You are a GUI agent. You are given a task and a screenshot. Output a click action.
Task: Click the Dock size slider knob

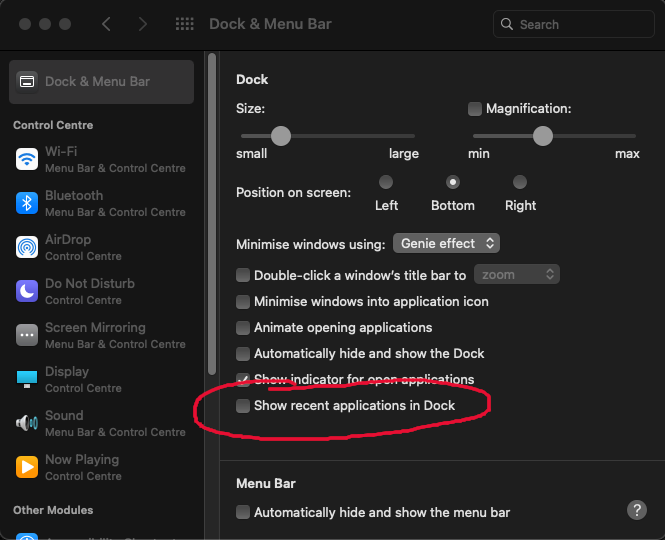tap(281, 135)
